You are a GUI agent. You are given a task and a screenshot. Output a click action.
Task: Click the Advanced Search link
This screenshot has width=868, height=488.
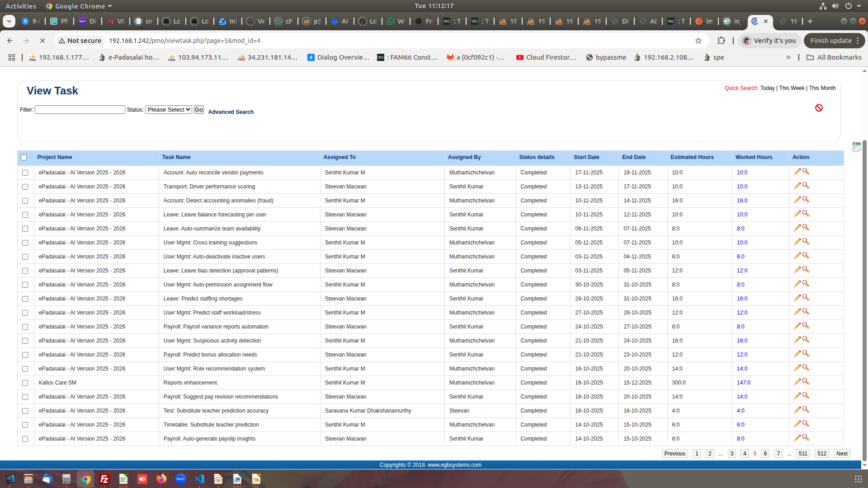point(231,112)
